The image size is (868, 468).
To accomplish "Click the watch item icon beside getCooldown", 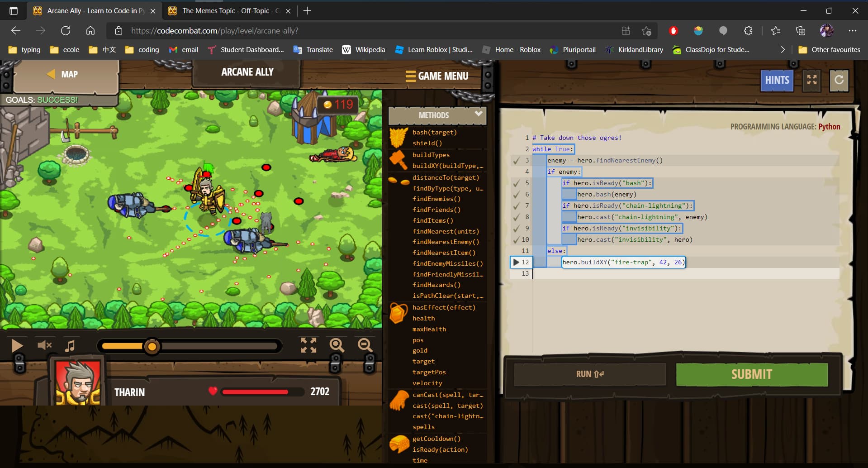I will coord(399,444).
